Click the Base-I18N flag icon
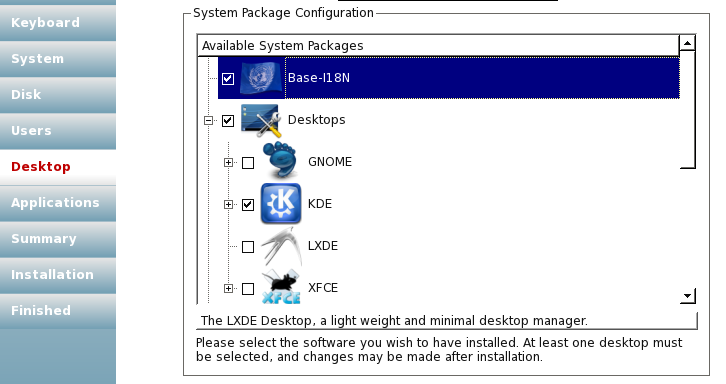726x384 pixels. [261, 78]
